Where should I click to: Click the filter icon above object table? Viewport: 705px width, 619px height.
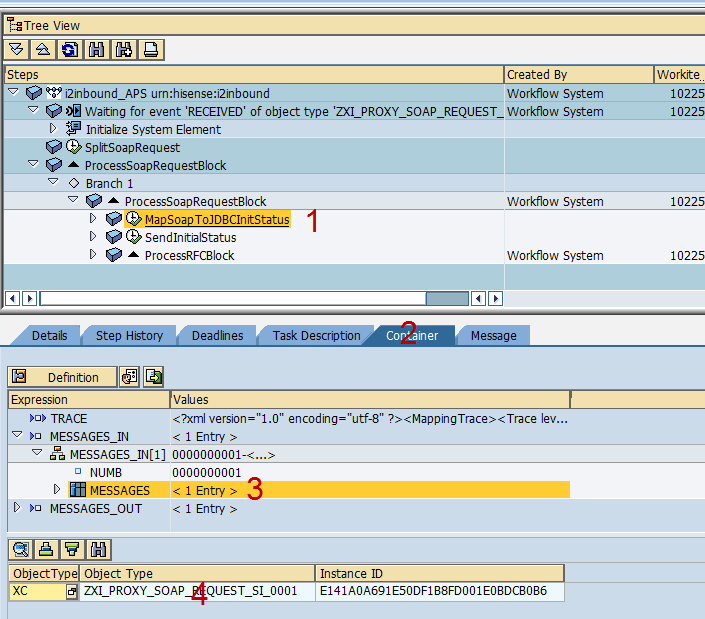coord(73,549)
